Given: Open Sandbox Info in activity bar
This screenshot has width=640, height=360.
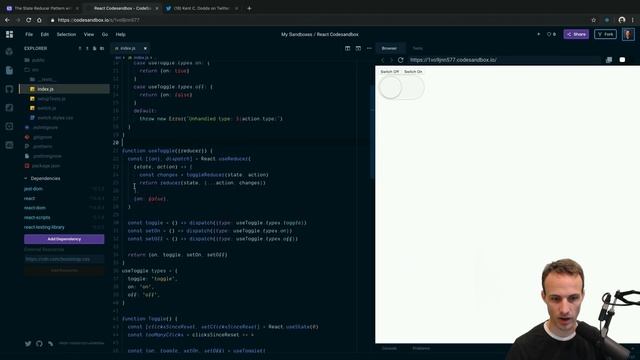Looking at the screenshot, I should pos(9,52).
